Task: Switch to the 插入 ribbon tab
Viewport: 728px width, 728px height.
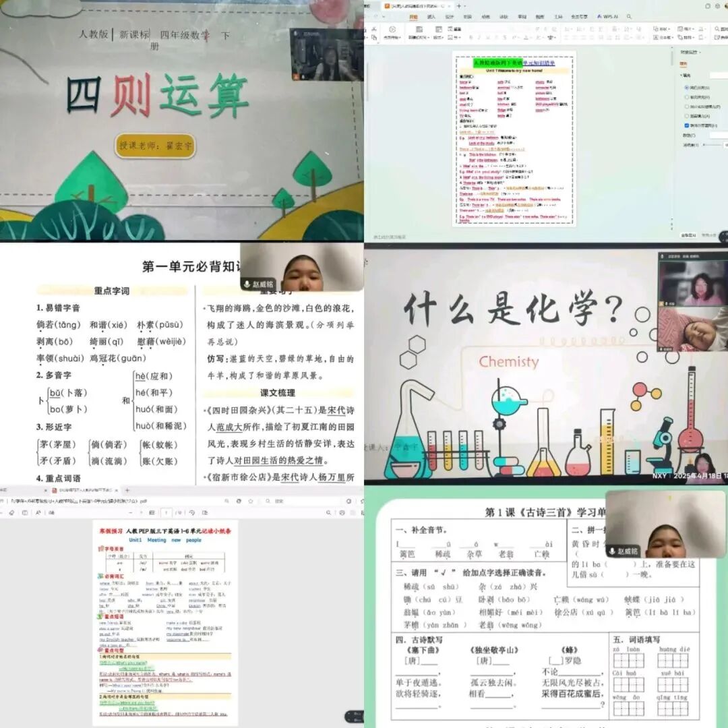Action: coord(431,16)
